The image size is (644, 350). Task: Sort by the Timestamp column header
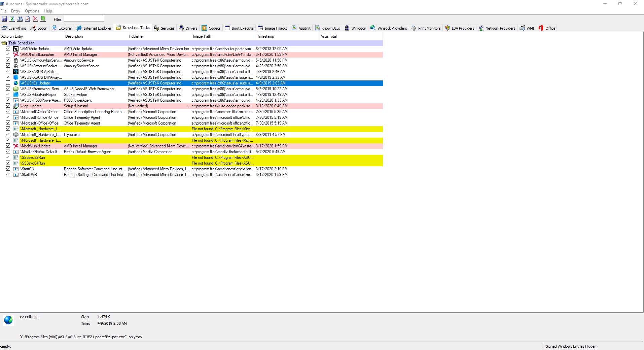[x=287, y=36]
